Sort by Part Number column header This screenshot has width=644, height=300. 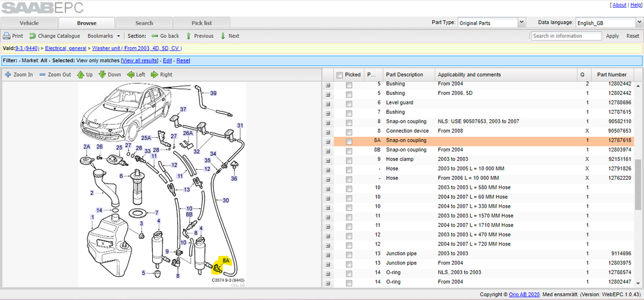[612, 75]
